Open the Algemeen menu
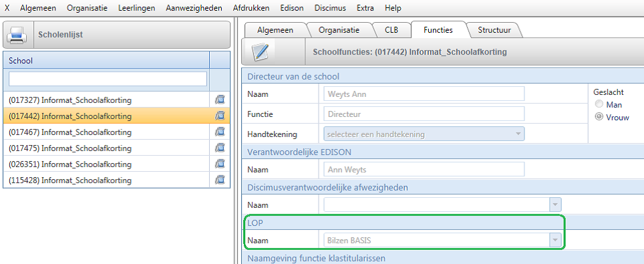This screenshot has width=644, height=264. 38,8
